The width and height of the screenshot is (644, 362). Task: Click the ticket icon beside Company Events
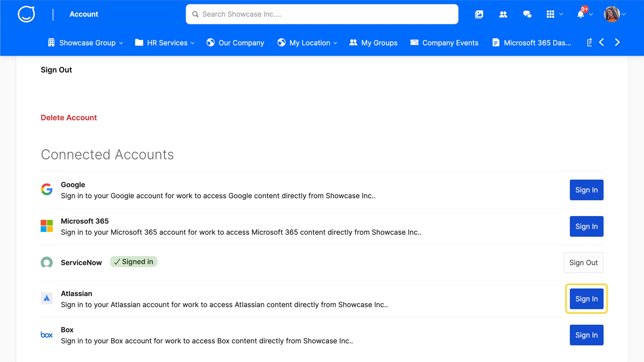click(414, 42)
